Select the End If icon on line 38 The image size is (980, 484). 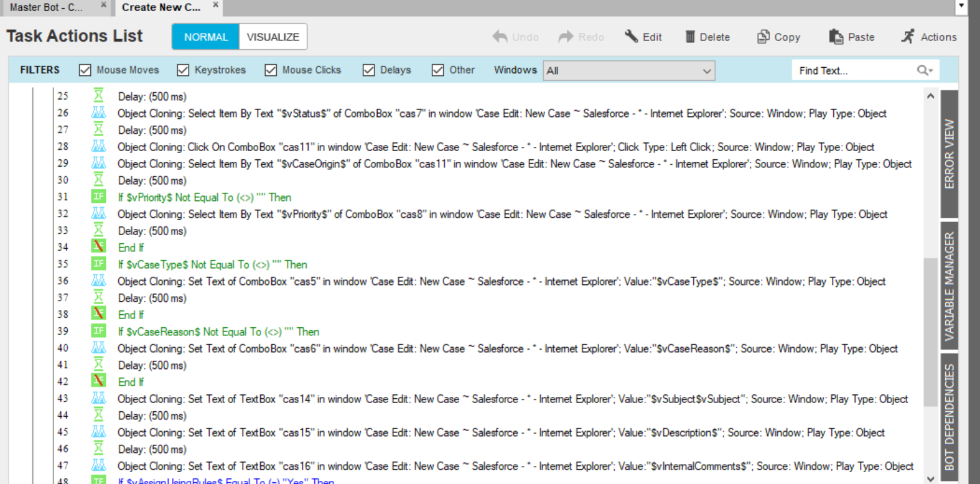(98, 314)
